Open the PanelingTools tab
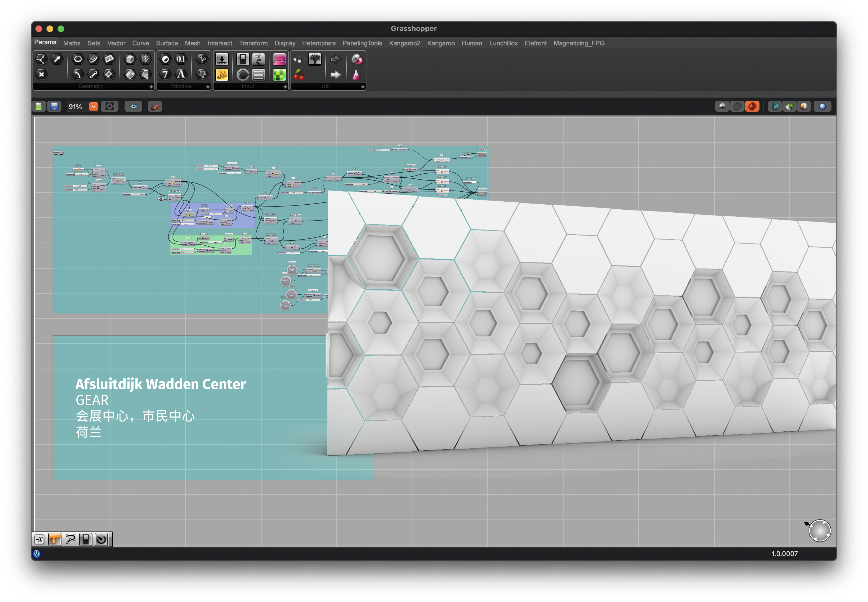Screen dimensions: 868x602 (362, 43)
